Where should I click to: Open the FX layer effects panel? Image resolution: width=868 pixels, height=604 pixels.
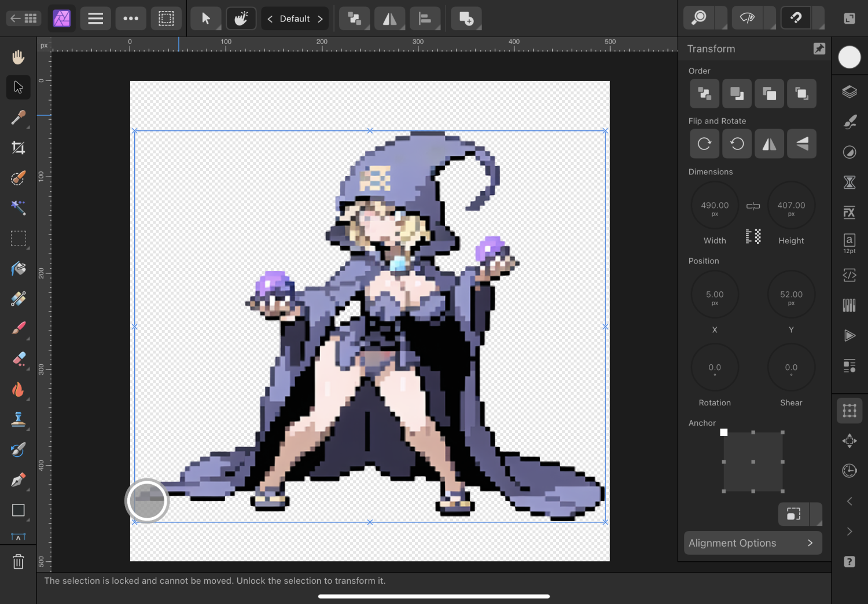(849, 213)
